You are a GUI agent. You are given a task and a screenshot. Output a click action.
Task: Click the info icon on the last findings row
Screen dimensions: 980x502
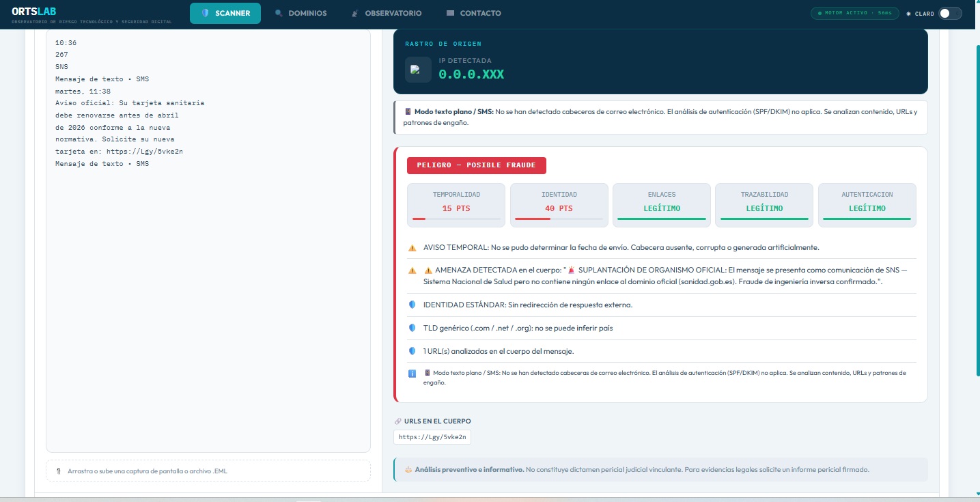pos(412,374)
